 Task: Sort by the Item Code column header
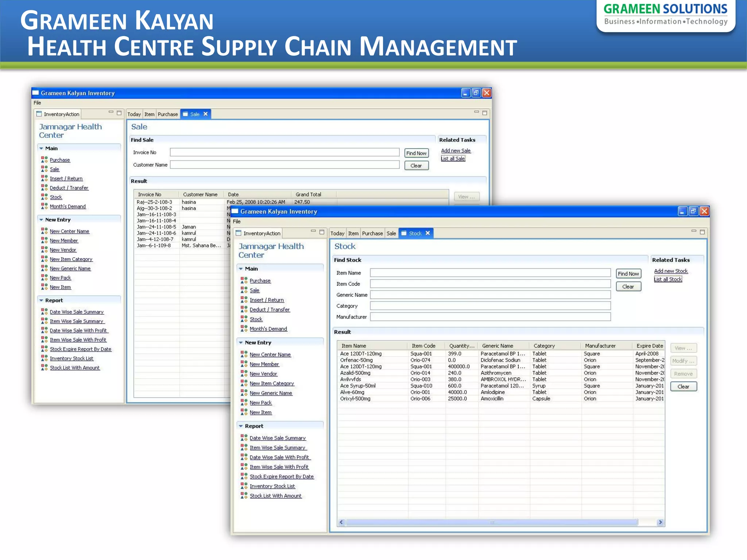(x=426, y=346)
